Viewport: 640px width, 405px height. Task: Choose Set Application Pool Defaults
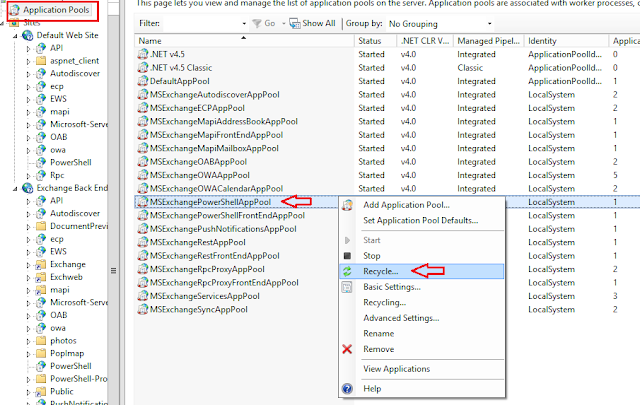[x=422, y=220]
